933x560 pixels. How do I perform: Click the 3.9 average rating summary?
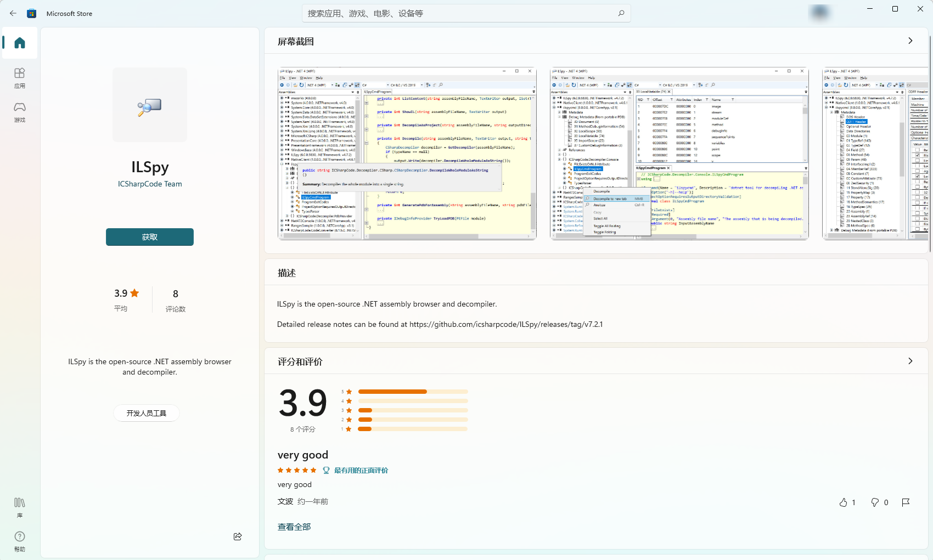[126, 300]
